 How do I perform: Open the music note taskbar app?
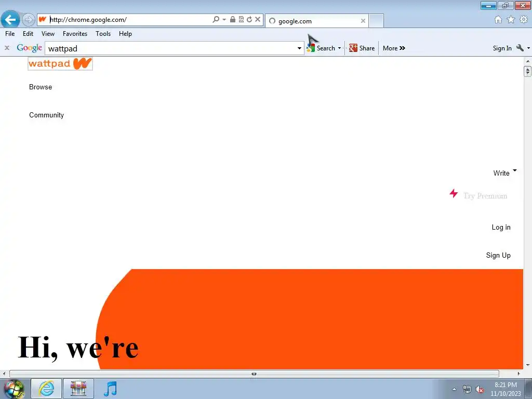tap(110, 389)
